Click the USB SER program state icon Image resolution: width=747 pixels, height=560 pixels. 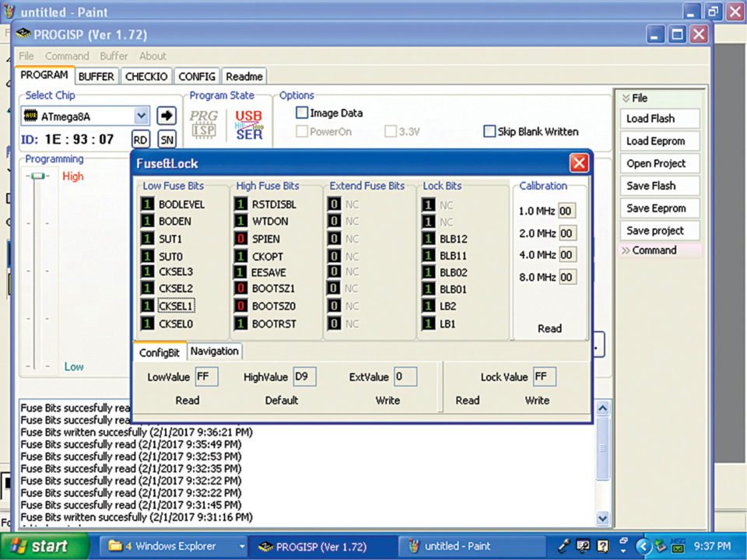click(249, 124)
